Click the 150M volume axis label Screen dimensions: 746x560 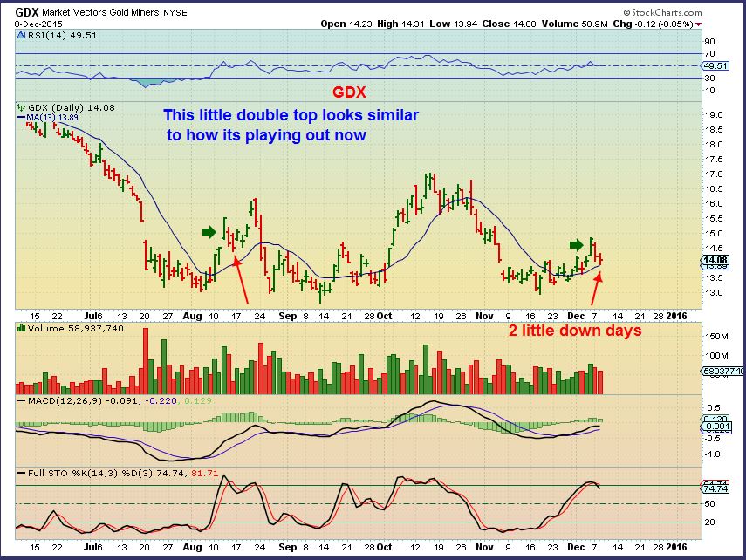[716, 337]
